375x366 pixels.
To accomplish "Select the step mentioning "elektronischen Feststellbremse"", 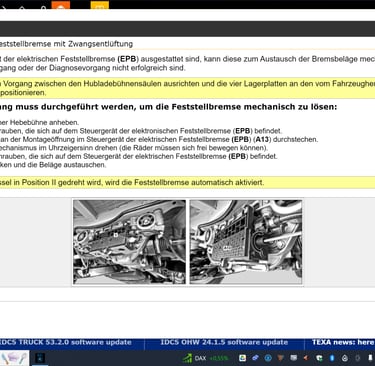I will point(141,131).
